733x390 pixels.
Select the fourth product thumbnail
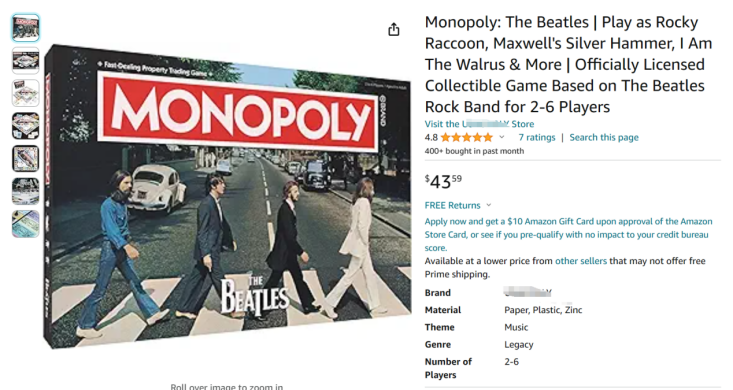tap(25, 126)
